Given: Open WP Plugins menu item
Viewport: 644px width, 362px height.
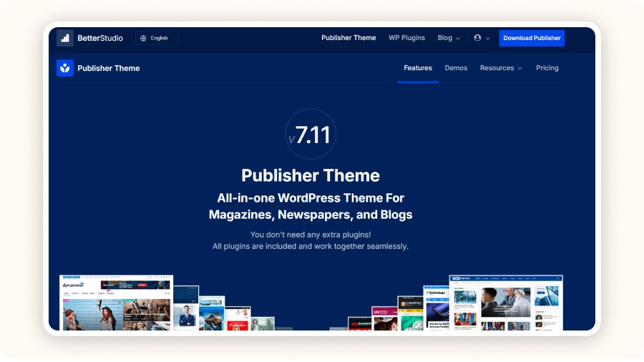Looking at the screenshot, I should (406, 38).
